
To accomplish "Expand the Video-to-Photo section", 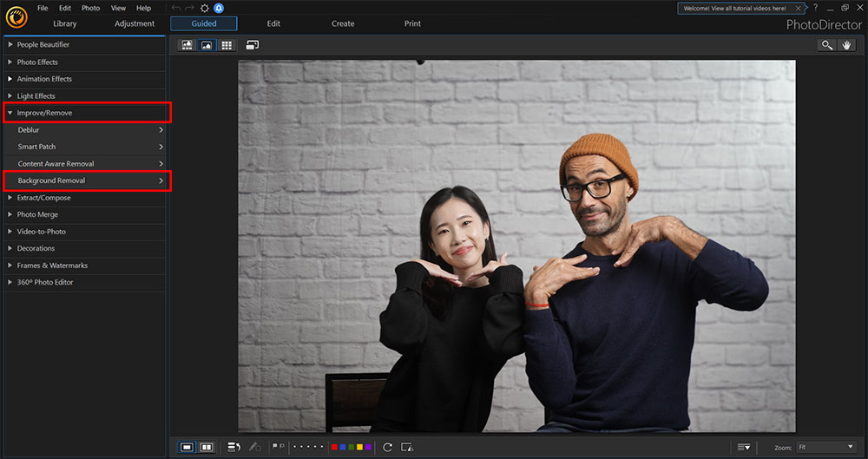I will [85, 232].
